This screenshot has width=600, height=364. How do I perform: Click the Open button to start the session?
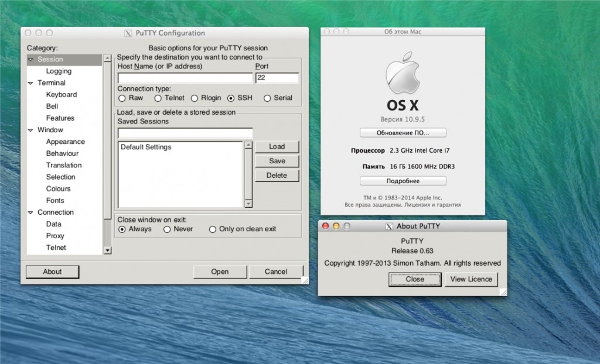pyautogui.click(x=220, y=272)
